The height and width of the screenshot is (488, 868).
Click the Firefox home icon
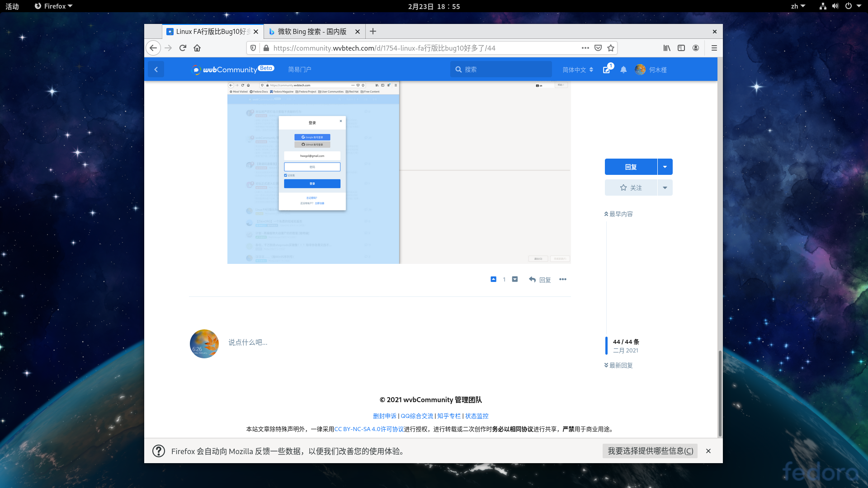click(197, 48)
